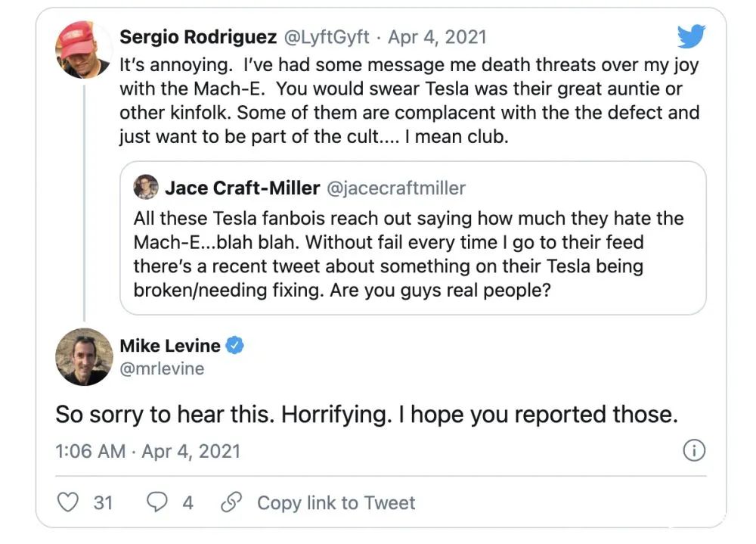The width and height of the screenshot is (756, 544).
Task: Click the Mike Levine display name
Action: (x=170, y=346)
